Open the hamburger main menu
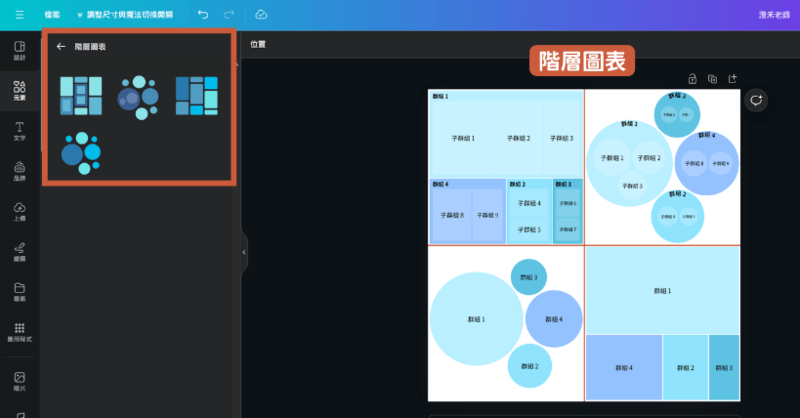 pos(19,15)
